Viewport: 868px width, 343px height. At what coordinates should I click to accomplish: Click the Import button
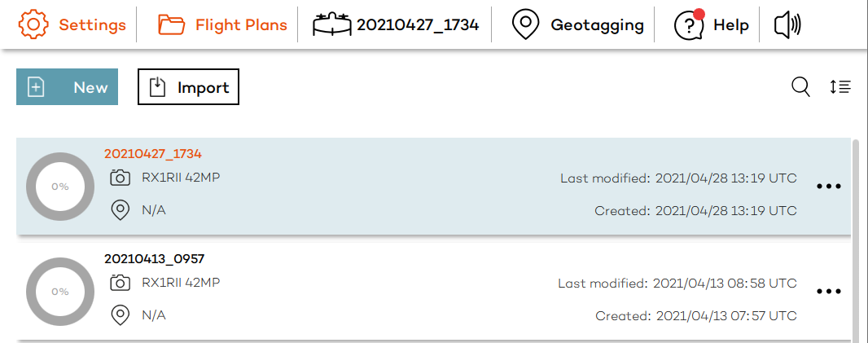point(188,87)
